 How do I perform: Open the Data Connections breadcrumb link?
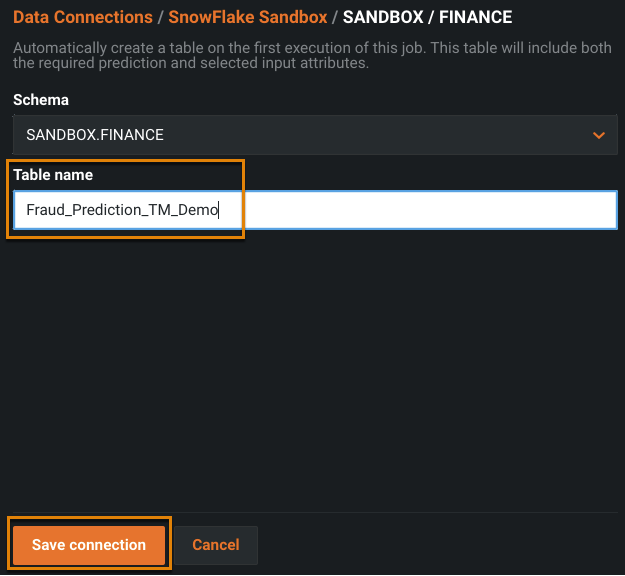point(82,17)
